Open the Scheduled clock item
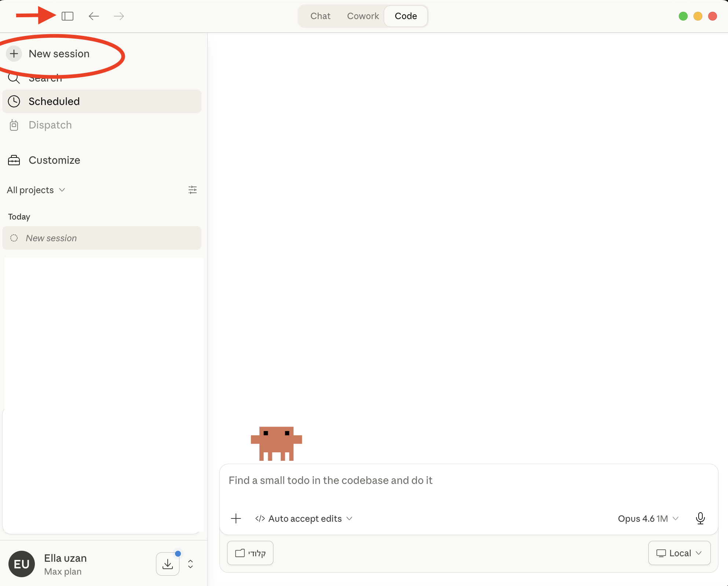 pos(102,101)
